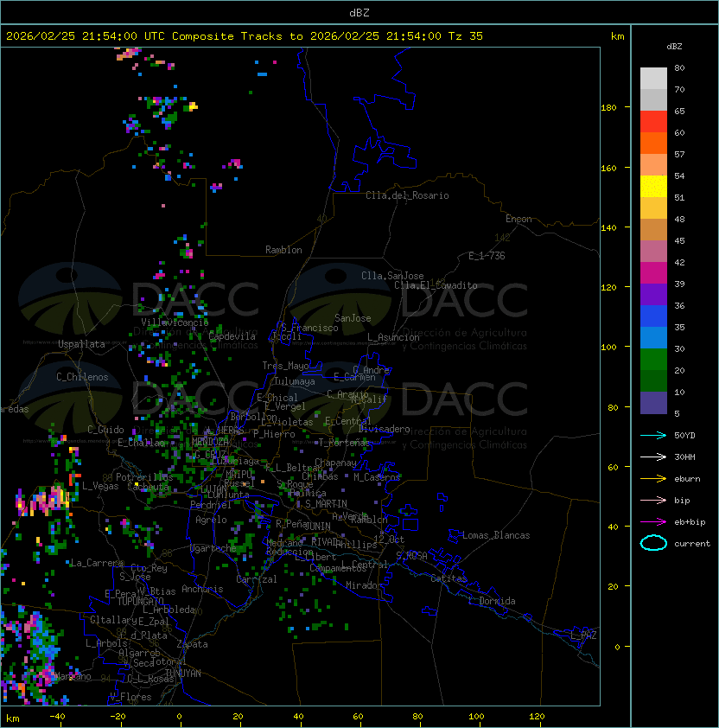Click the Potrerillos place label

[144, 476]
